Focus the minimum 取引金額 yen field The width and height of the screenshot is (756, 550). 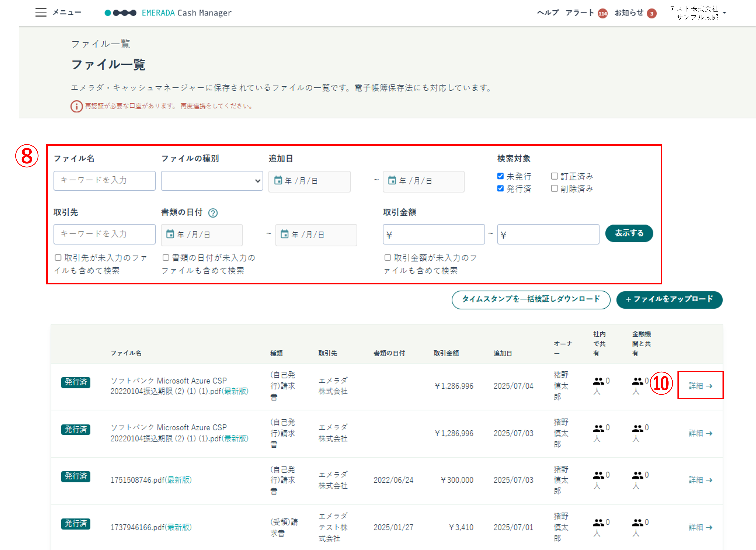point(434,234)
